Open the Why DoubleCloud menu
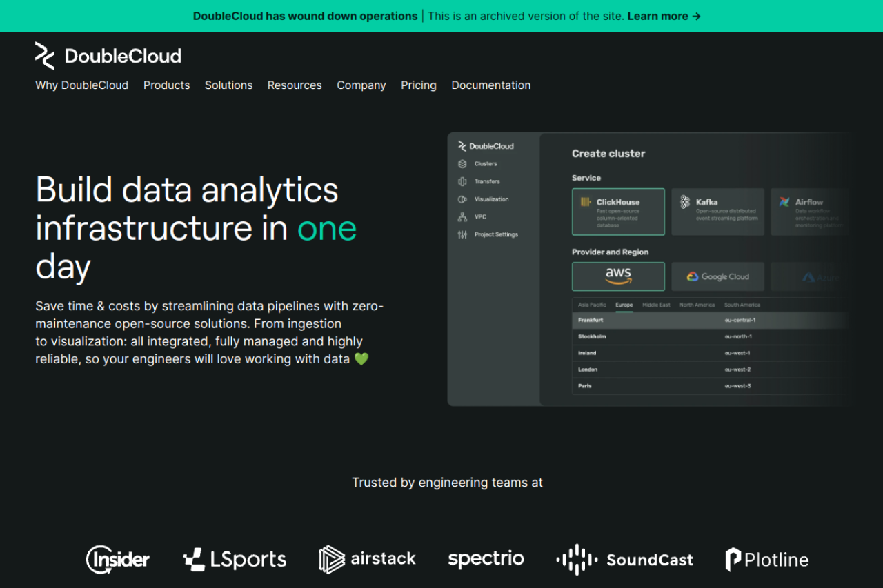Screen dimensions: 883x588 point(82,85)
